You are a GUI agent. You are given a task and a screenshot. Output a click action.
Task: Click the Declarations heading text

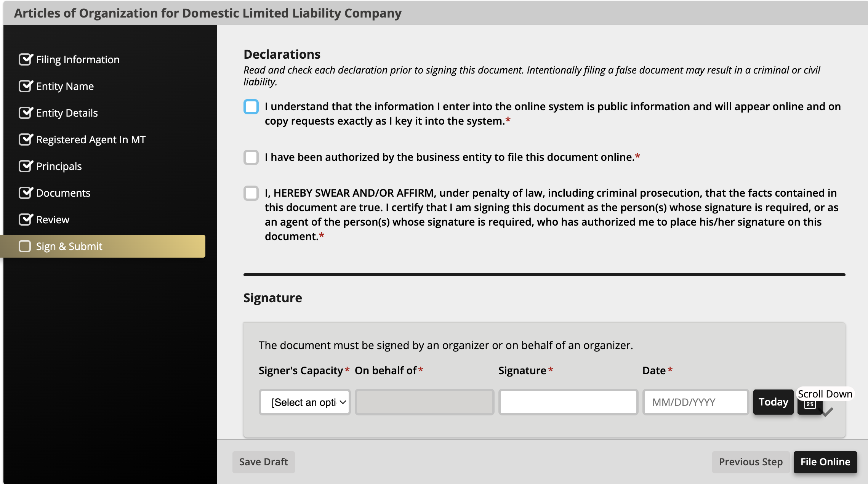282,54
